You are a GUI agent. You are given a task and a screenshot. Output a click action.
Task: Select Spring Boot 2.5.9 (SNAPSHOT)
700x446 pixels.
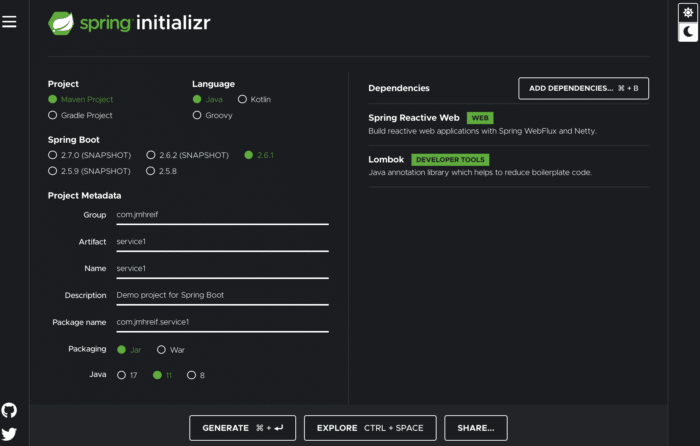coord(53,171)
